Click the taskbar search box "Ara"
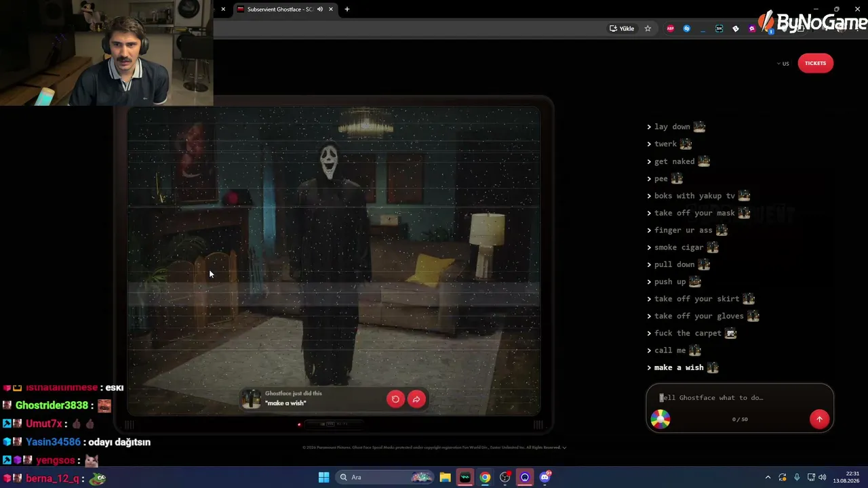The width and height of the screenshot is (868, 488). point(385,477)
